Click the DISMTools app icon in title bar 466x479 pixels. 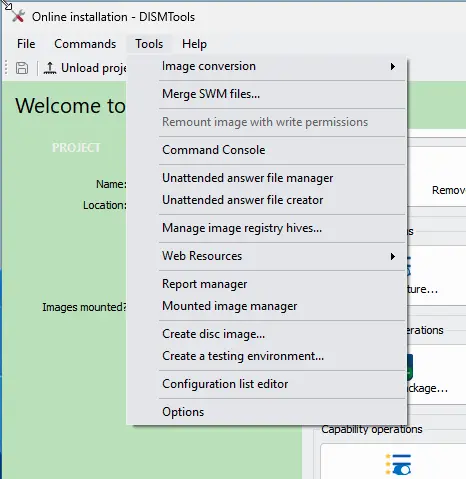click(18, 16)
